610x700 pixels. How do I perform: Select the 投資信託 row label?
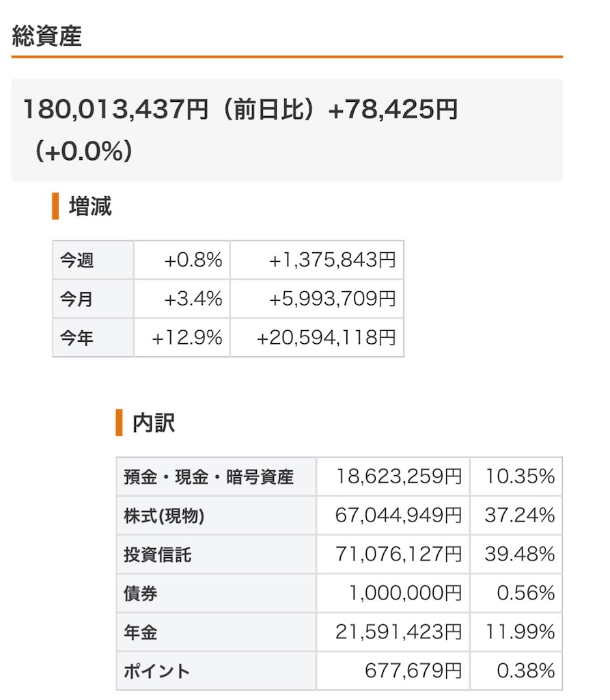[x=158, y=554]
